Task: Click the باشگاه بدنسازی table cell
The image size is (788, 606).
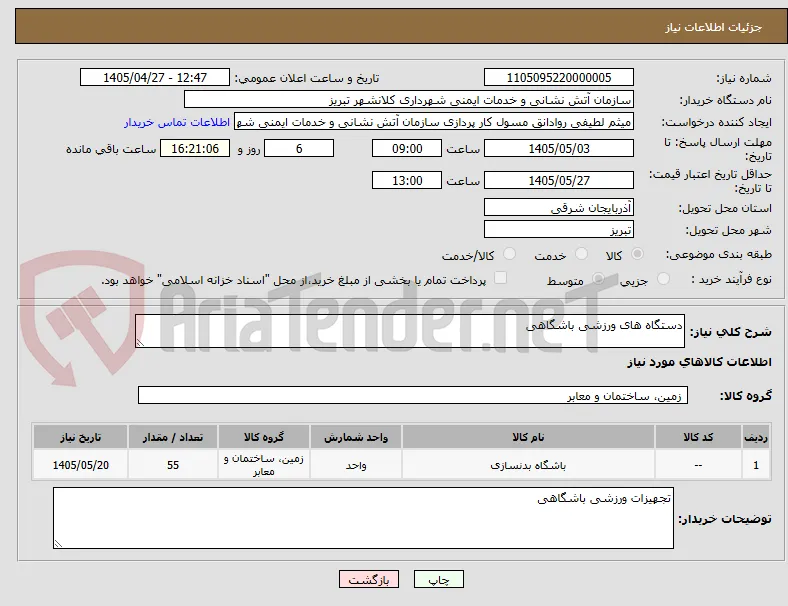Action: click(x=528, y=465)
